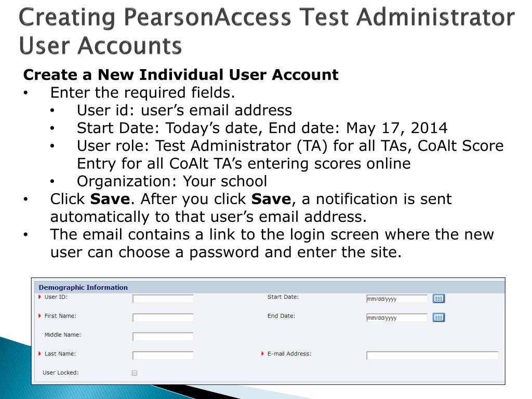532x399 pixels.
Task: Focus the Last Name text field
Action: 163,355
